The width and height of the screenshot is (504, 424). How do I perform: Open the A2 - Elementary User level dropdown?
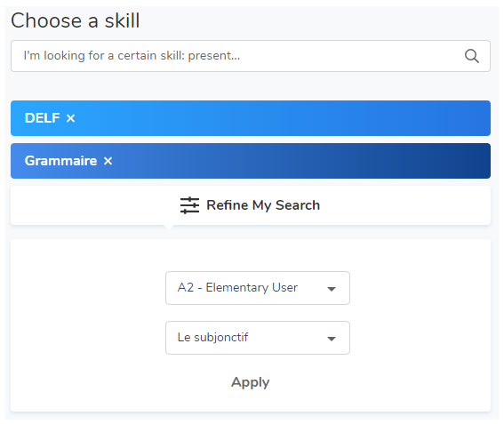[x=258, y=288]
